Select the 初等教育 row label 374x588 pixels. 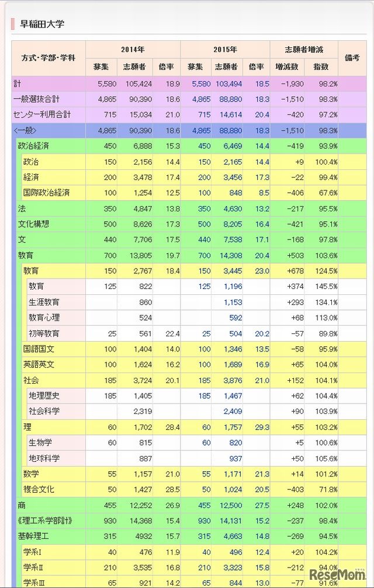[x=44, y=333]
